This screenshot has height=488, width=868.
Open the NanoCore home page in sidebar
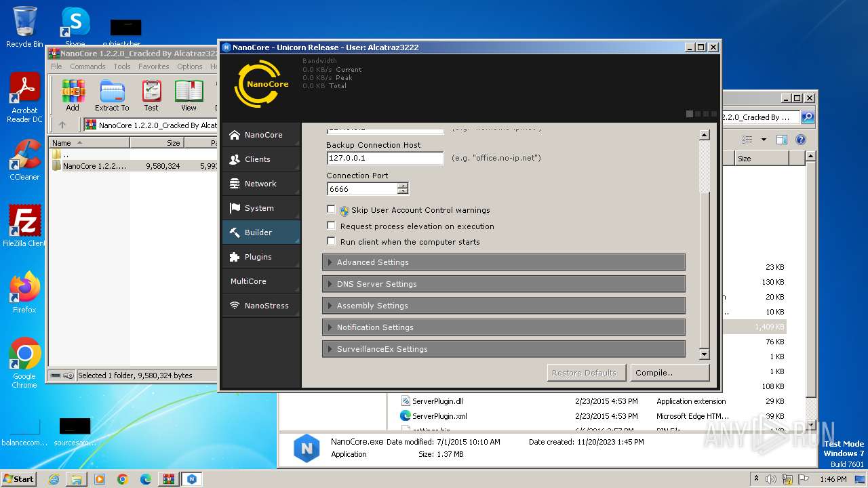pos(261,135)
